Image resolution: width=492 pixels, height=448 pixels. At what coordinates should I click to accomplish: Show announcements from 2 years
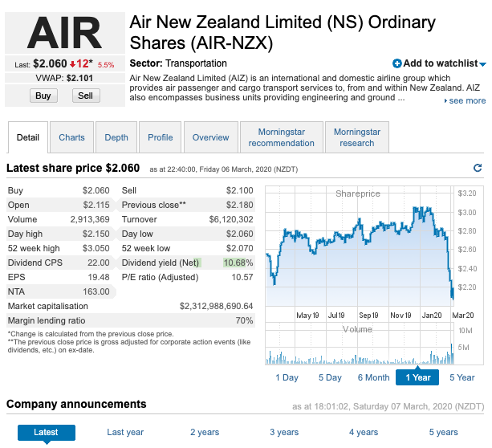pyautogui.click(x=205, y=433)
